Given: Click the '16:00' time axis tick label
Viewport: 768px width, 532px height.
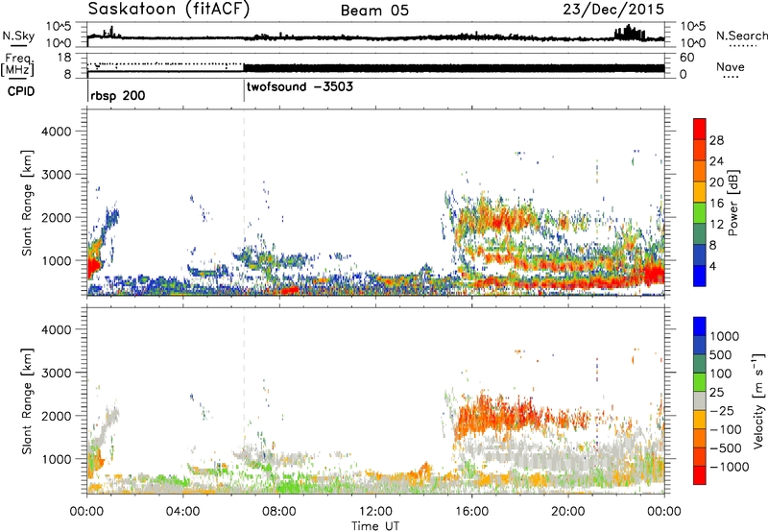Looking at the screenshot, I should (x=471, y=512).
